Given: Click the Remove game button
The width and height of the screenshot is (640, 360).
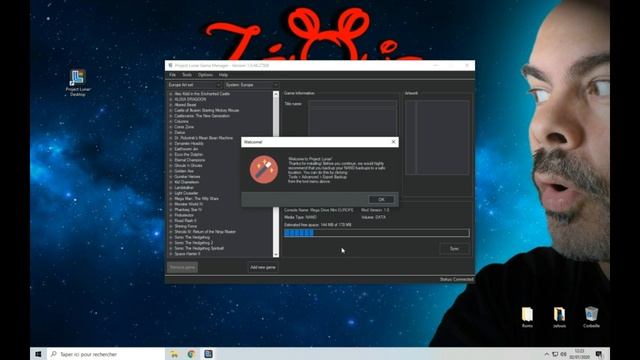Looking at the screenshot, I should click(x=182, y=267).
